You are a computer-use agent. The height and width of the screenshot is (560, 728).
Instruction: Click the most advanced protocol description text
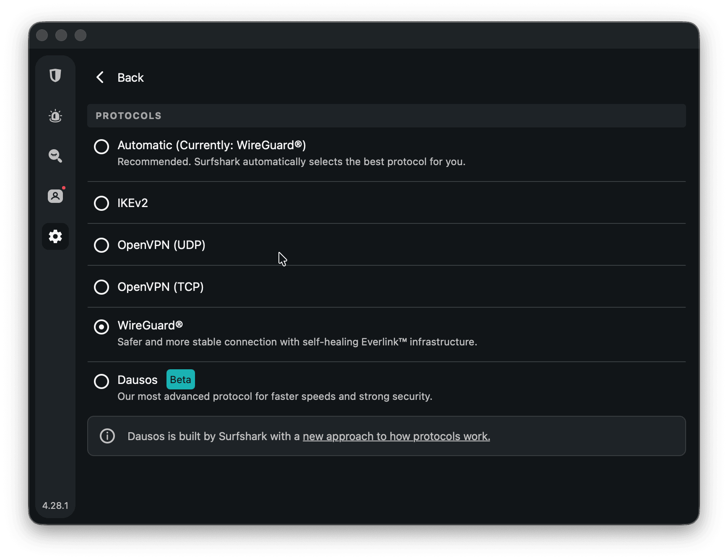(275, 397)
